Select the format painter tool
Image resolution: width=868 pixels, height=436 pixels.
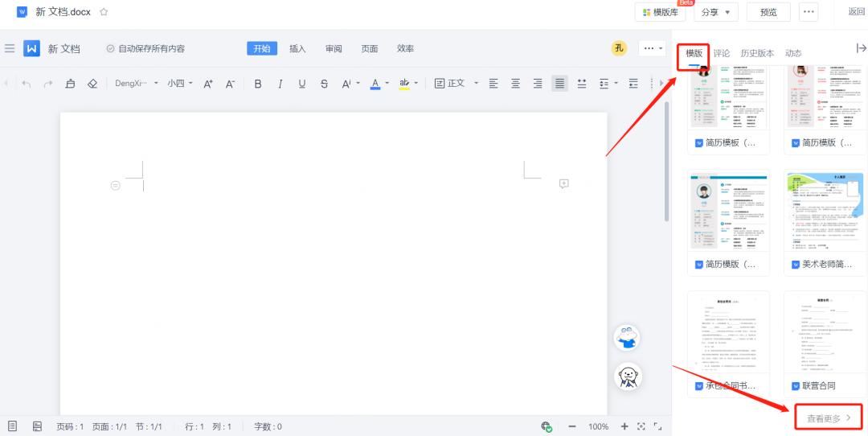tap(70, 84)
